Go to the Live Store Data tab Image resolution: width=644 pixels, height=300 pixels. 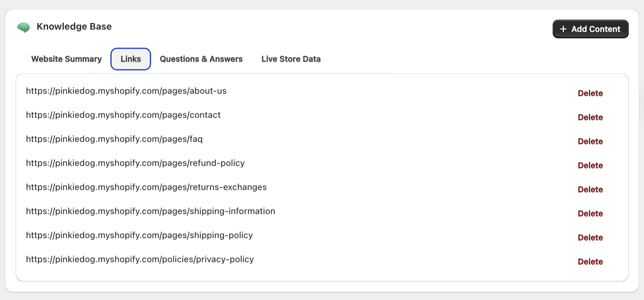[x=291, y=59]
